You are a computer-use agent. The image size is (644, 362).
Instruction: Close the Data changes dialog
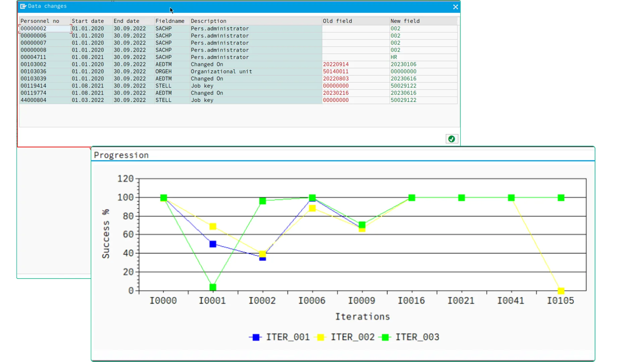(455, 7)
